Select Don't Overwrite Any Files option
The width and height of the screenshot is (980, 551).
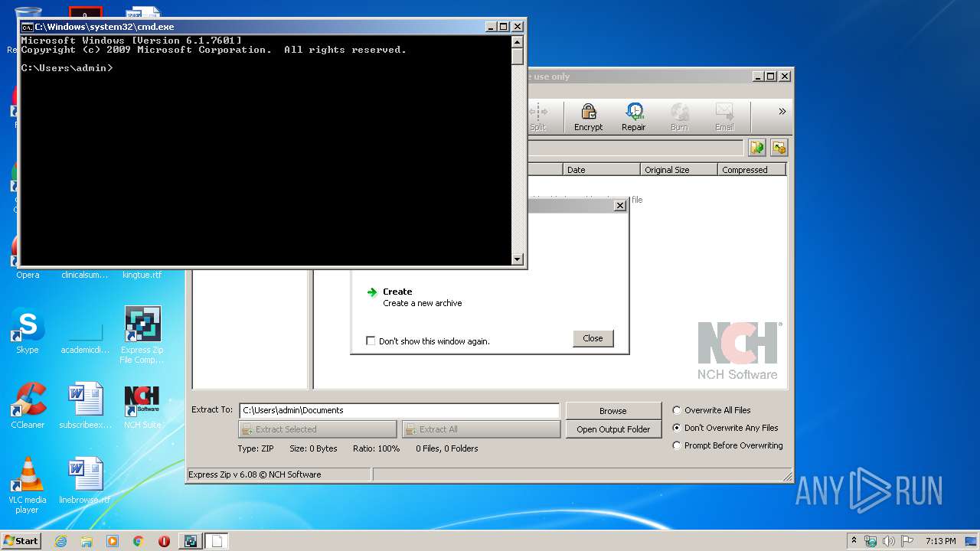(x=677, y=428)
